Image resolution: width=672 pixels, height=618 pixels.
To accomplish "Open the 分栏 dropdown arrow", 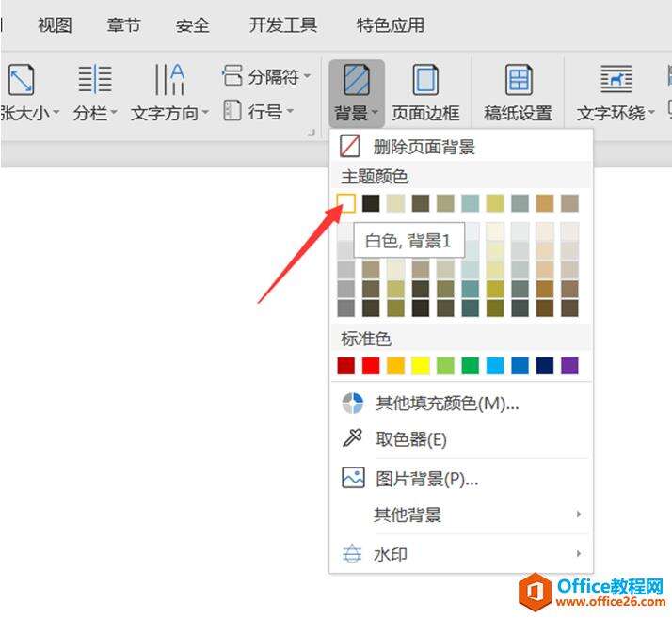I will pos(114,112).
